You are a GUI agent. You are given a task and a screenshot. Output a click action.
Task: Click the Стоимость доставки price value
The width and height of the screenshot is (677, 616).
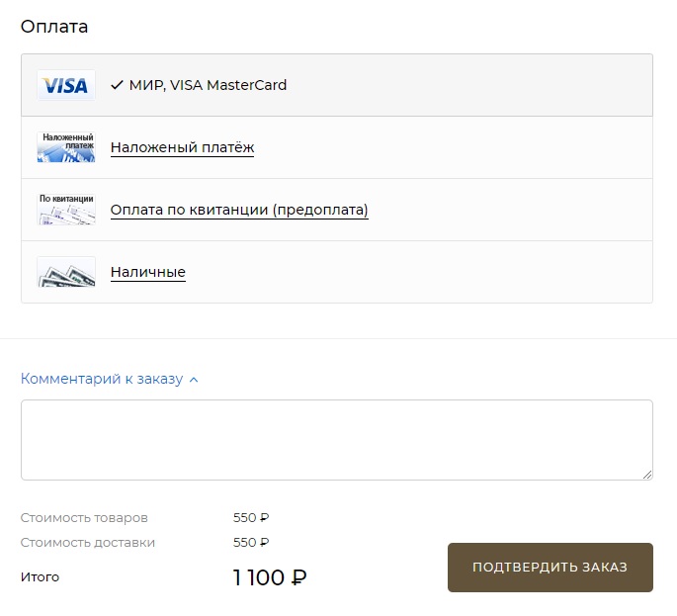[x=251, y=542]
